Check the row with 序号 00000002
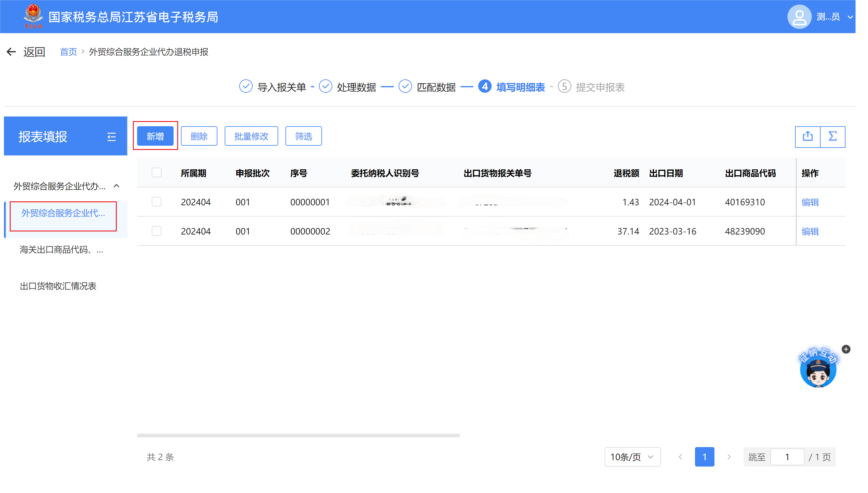This screenshot has width=868, height=493. pyautogui.click(x=156, y=231)
